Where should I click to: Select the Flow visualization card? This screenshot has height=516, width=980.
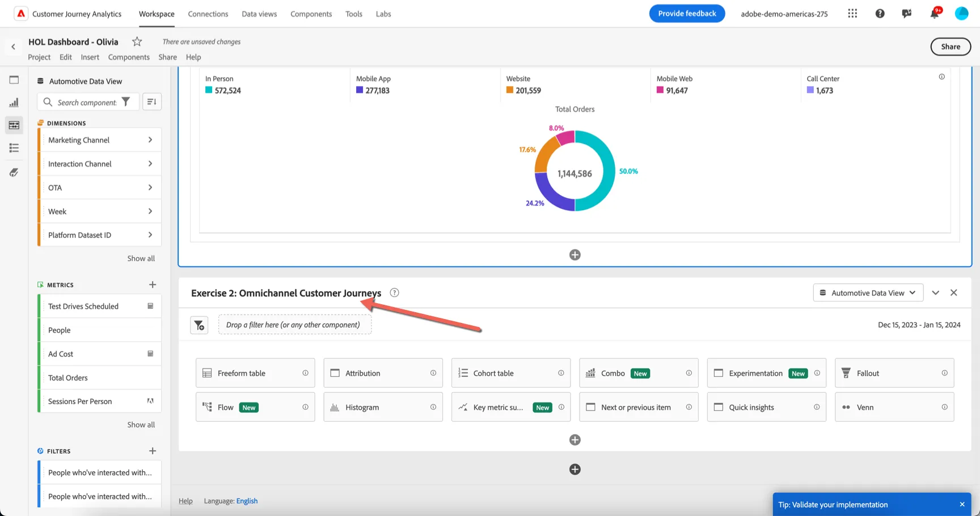pyautogui.click(x=255, y=407)
